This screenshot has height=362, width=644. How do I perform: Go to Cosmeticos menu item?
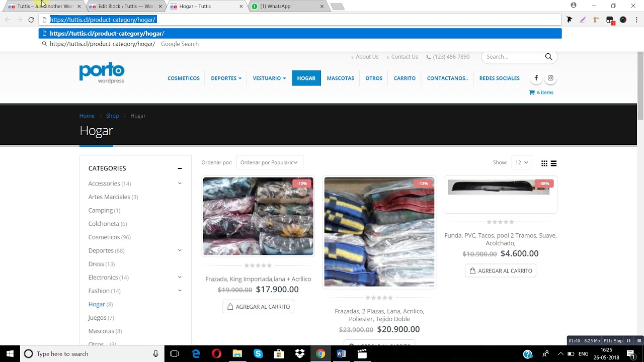click(184, 78)
